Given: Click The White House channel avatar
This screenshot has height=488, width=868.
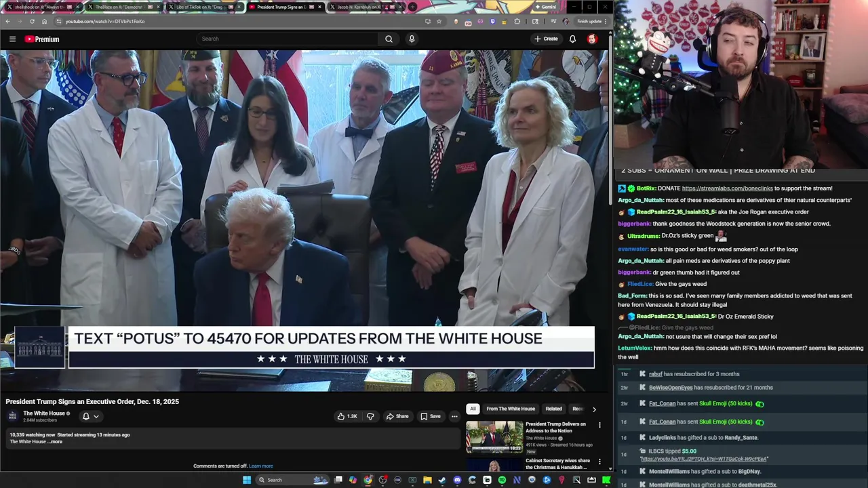Looking at the screenshot, I should click(x=12, y=416).
